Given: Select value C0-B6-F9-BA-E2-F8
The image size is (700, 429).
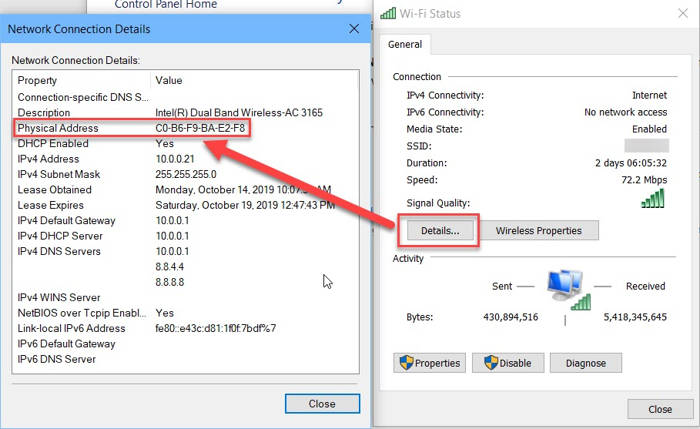Looking at the screenshot, I should click(200, 128).
